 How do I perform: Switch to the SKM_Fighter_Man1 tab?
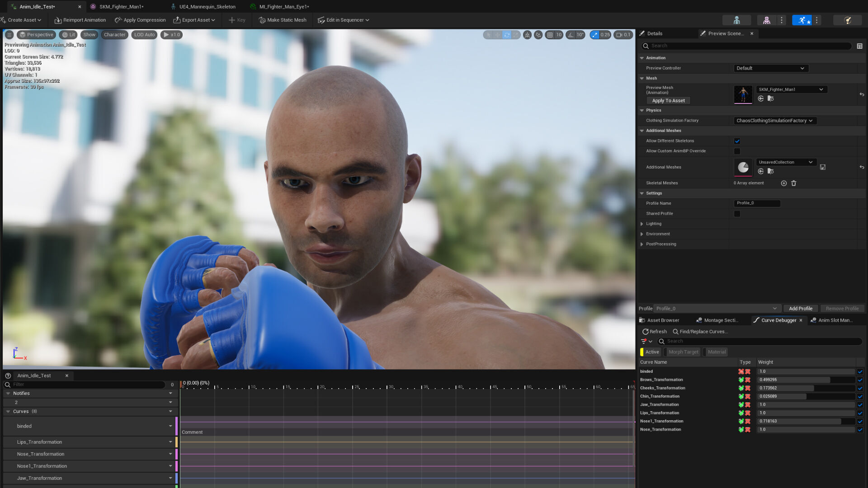click(121, 7)
